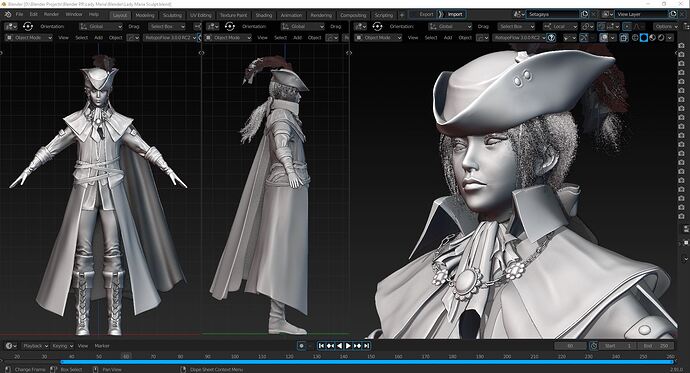Play the animation forward
This screenshot has height=373, width=690.
click(349, 346)
